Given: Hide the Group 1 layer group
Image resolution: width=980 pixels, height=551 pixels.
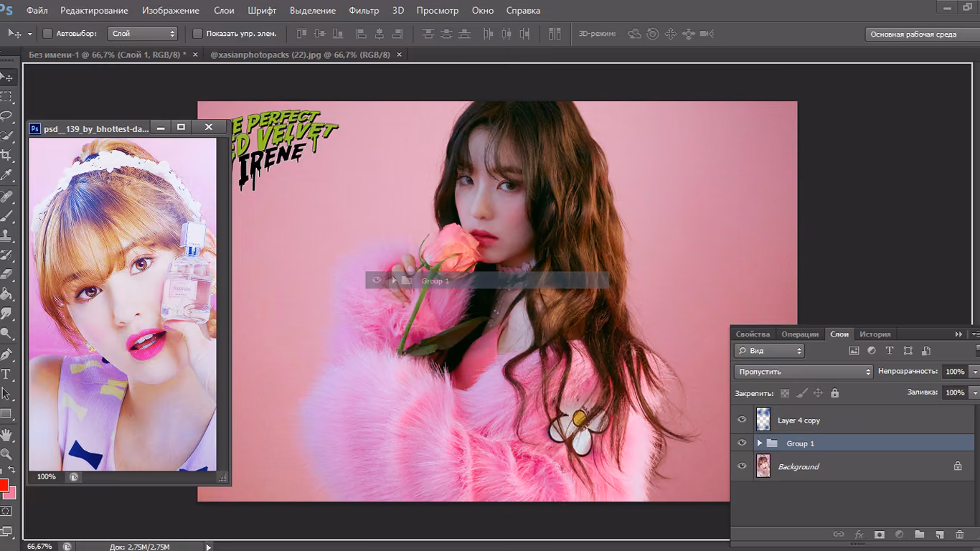Looking at the screenshot, I should pos(742,443).
